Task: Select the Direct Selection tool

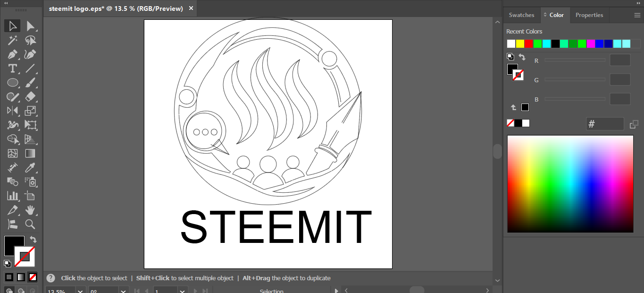Action: pyautogui.click(x=31, y=26)
